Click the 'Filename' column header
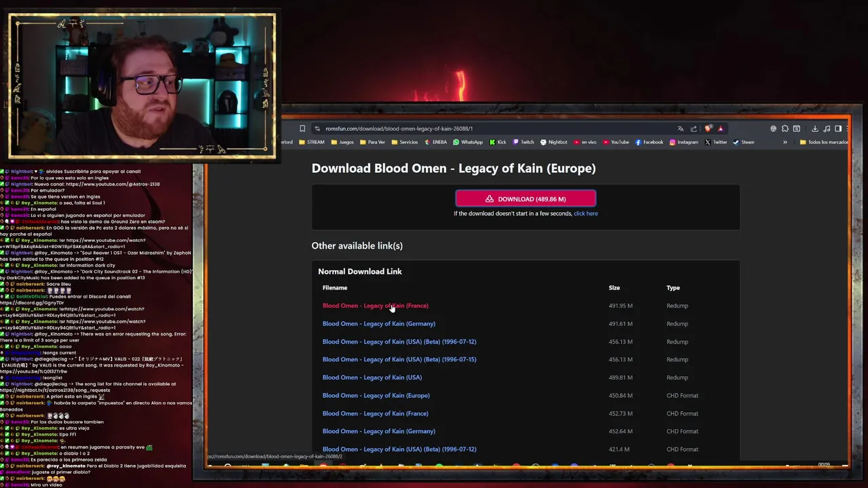Screen dimensions: 868x488 (335, 288)
